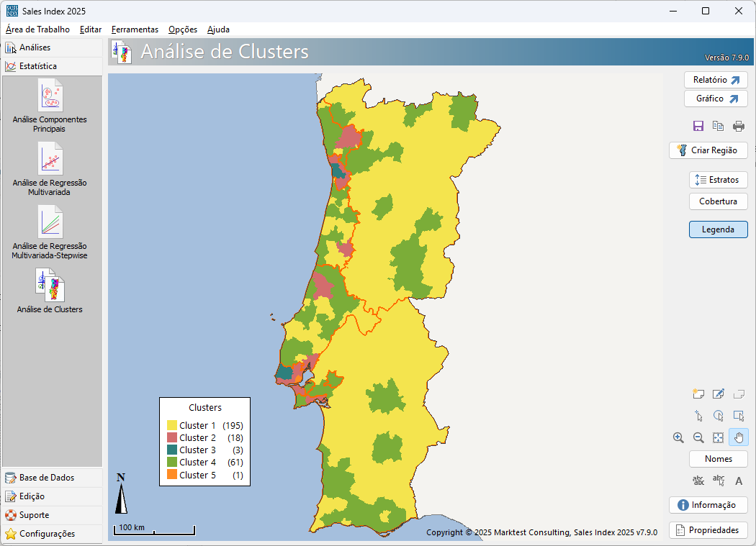The image size is (756, 546).
Task: Expand the Configurações sidebar section
Action: coord(47,534)
